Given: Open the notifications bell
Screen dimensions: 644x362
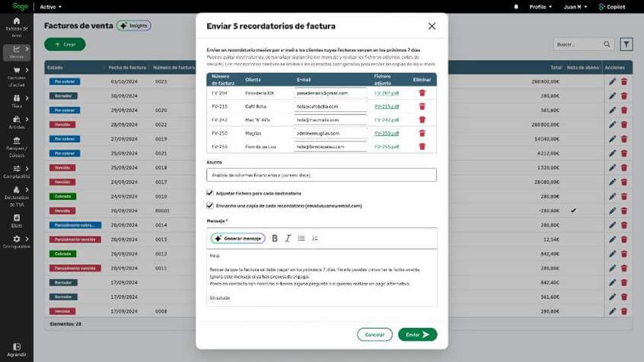Looking at the screenshot, I should click(x=517, y=6).
